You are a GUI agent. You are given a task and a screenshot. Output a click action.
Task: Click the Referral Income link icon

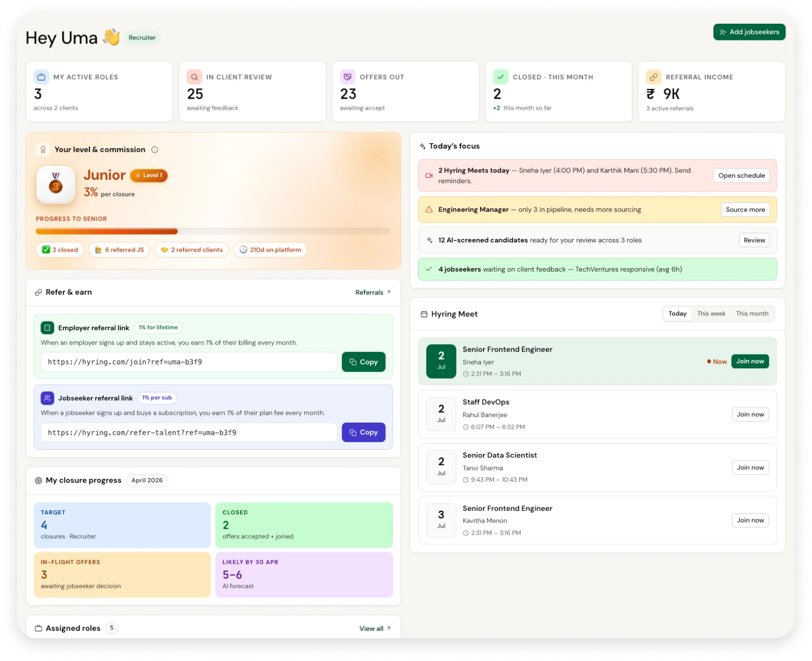pyautogui.click(x=654, y=77)
